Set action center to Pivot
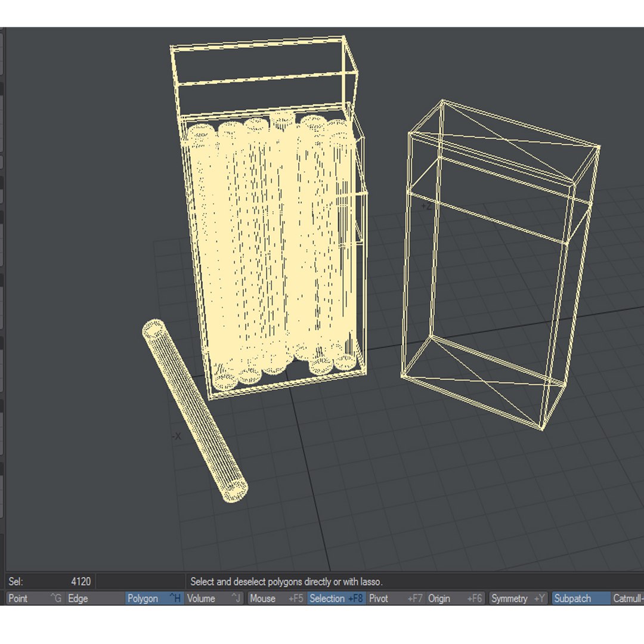Image resolution: width=644 pixels, height=644 pixels. coord(396,598)
